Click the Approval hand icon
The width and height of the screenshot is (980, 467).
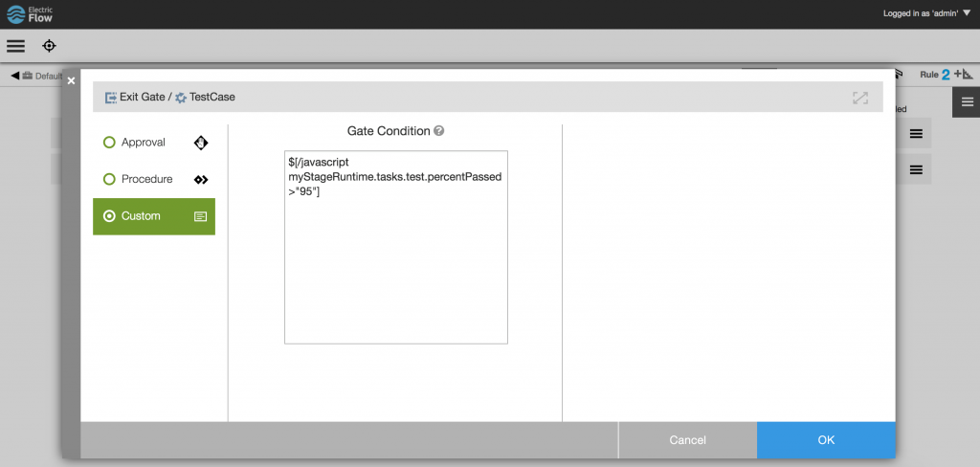pyautogui.click(x=201, y=143)
